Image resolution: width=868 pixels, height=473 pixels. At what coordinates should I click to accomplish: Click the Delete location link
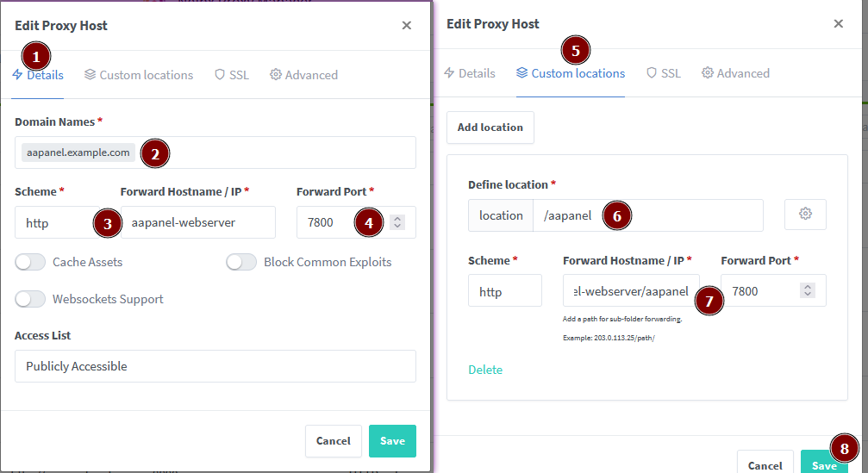pos(485,370)
